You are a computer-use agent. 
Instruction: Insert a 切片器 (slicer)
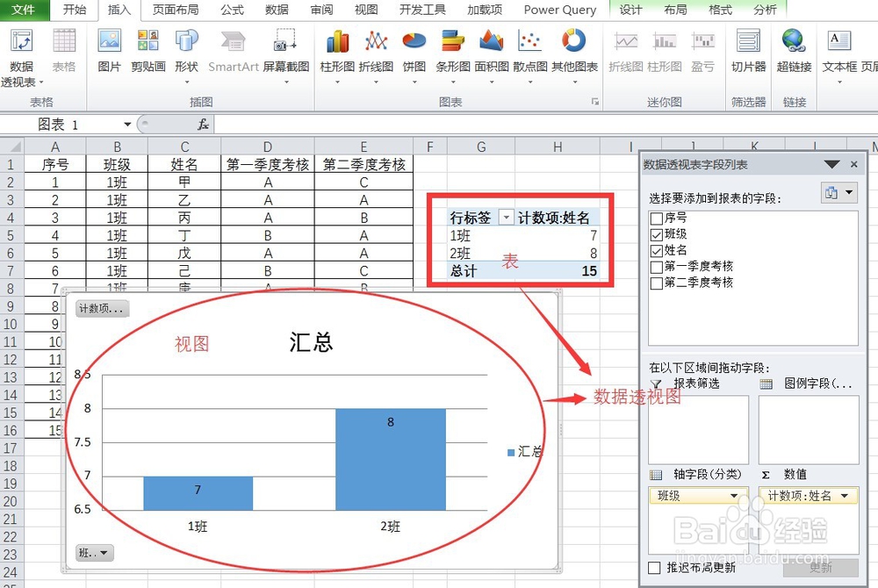(x=748, y=53)
